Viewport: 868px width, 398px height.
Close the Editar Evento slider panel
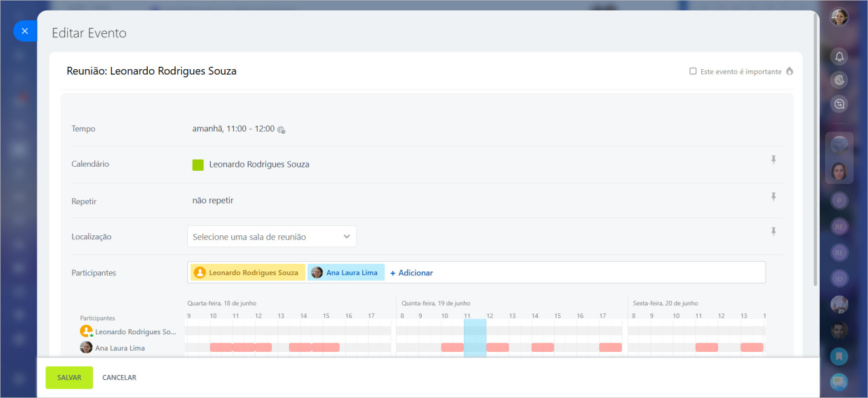(25, 31)
